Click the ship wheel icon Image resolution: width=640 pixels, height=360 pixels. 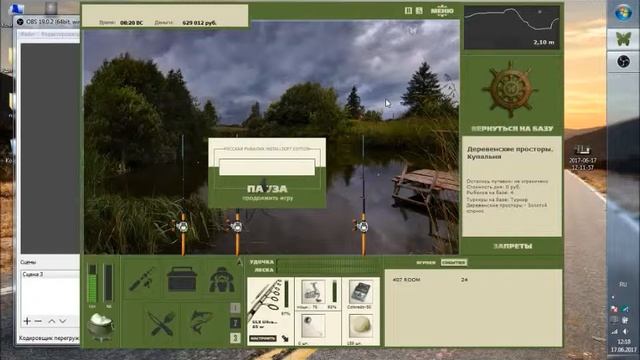coord(510,89)
